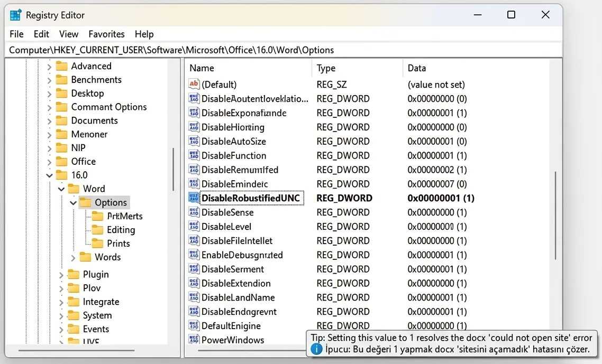Click the DisableSense DWORD value icon
The image size is (602, 364).
(x=194, y=212)
